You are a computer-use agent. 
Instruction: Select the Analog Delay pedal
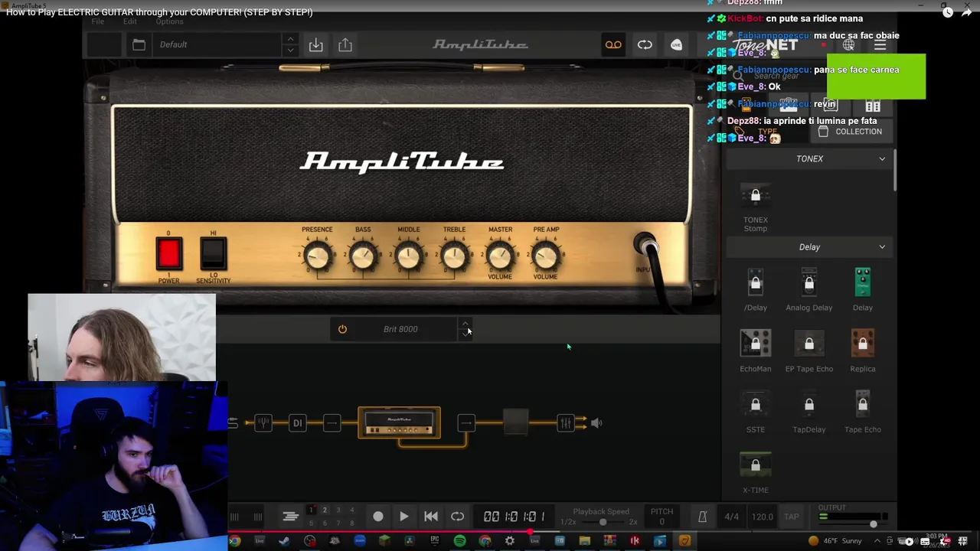(x=808, y=289)
